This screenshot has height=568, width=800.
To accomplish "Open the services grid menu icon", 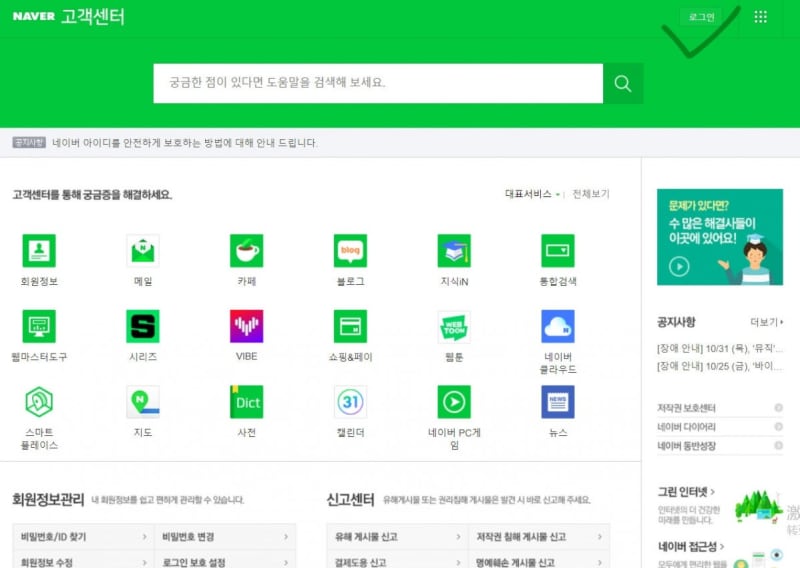I will 760,17.
